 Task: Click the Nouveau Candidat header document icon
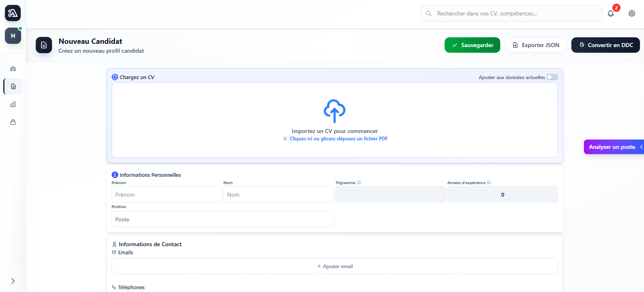(x=44, y=45)
